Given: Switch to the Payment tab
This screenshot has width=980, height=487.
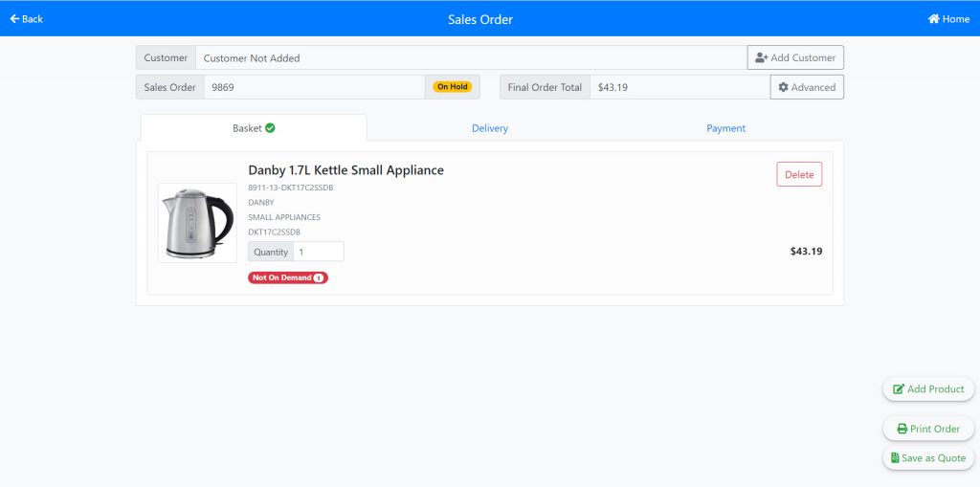Looking at the screenshot, I should click(725, 128).
